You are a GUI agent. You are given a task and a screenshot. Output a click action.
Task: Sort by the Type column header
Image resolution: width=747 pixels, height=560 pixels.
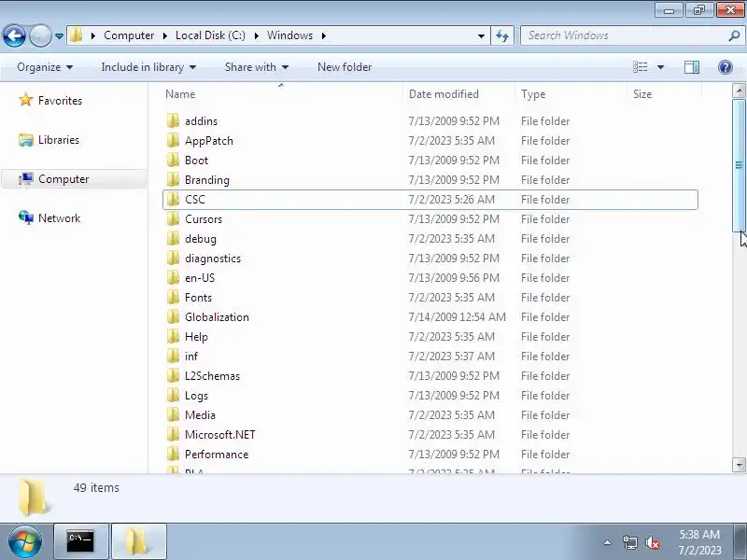[x=533, y=94]
